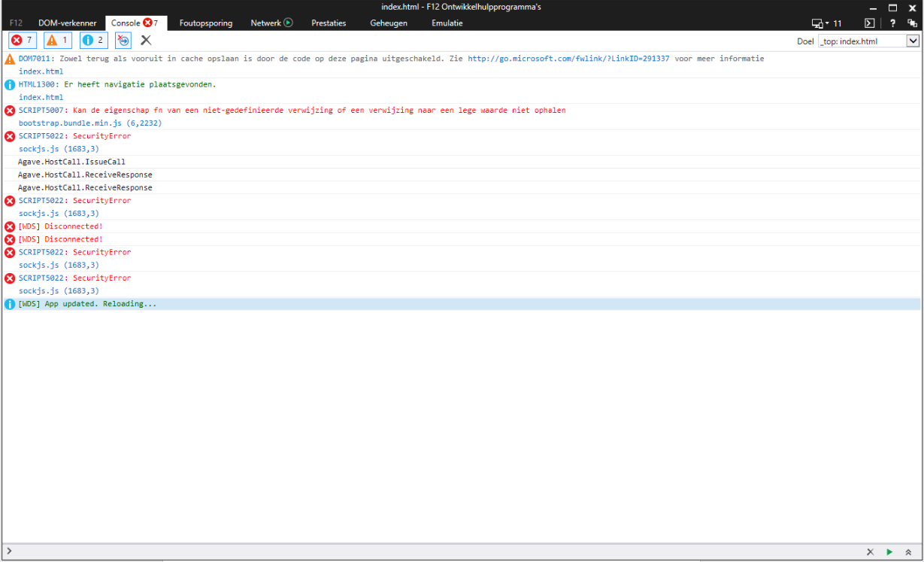
Task: Toggle the warnings filter showing 1
Action: [x=58, y=41]
